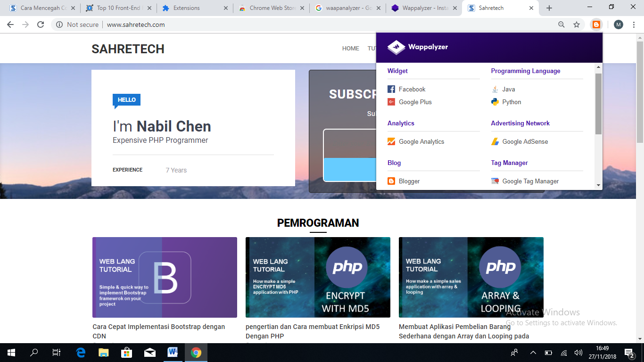
Task: Click the Bootstrap CDN tutorial thumbnail
Action: tap(165, 277)
